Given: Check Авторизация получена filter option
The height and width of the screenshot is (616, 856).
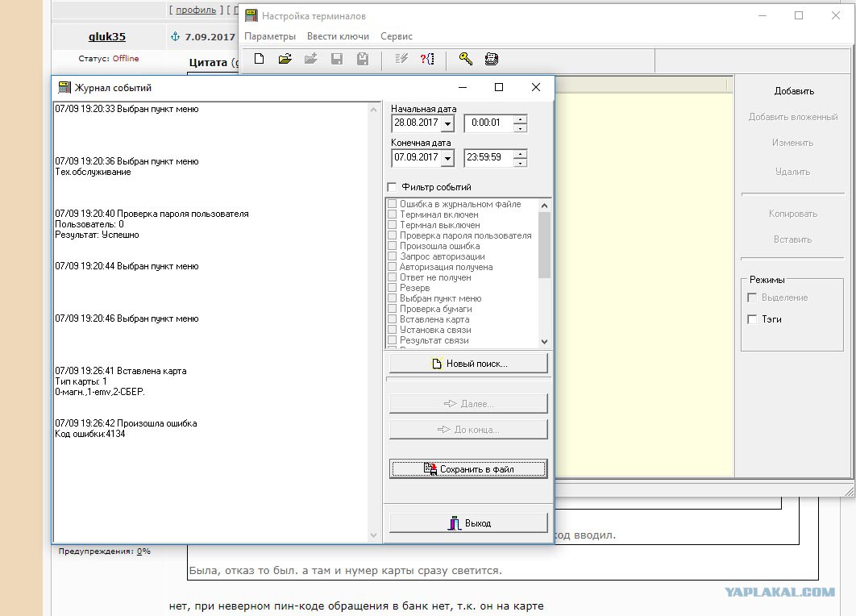Looking at the screenshot, I should 392,267.
